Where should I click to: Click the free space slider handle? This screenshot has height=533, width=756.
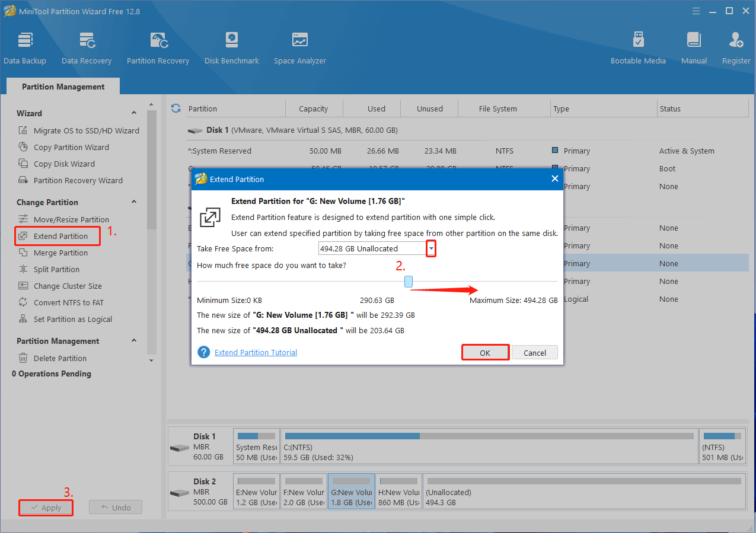point(409,282)
